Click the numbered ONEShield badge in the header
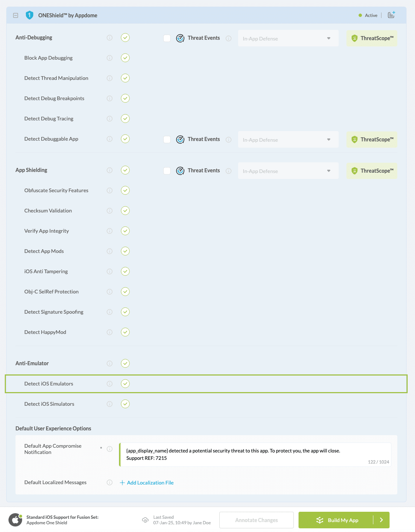This screenshot has height=532, width=415. (x=30, y=15)
